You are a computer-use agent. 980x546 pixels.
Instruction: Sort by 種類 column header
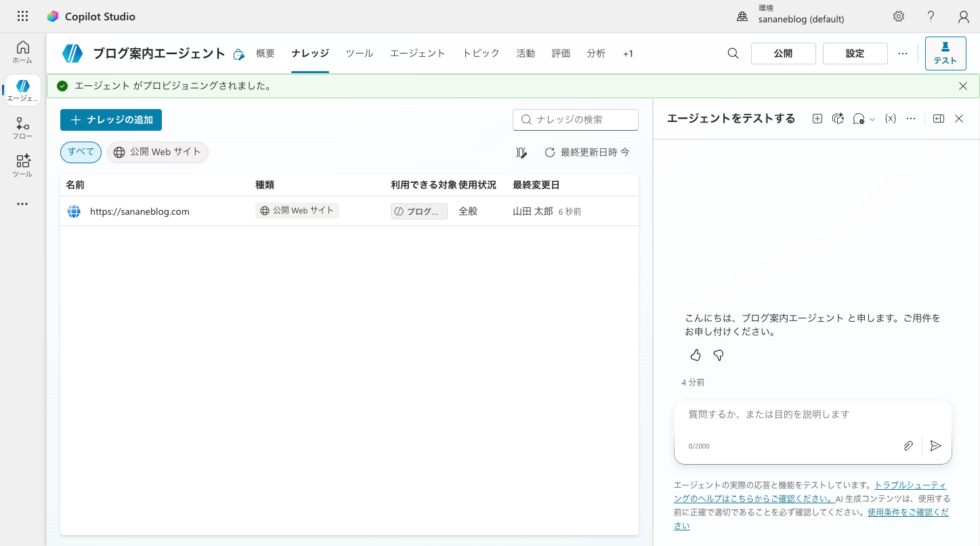(265, 185)
